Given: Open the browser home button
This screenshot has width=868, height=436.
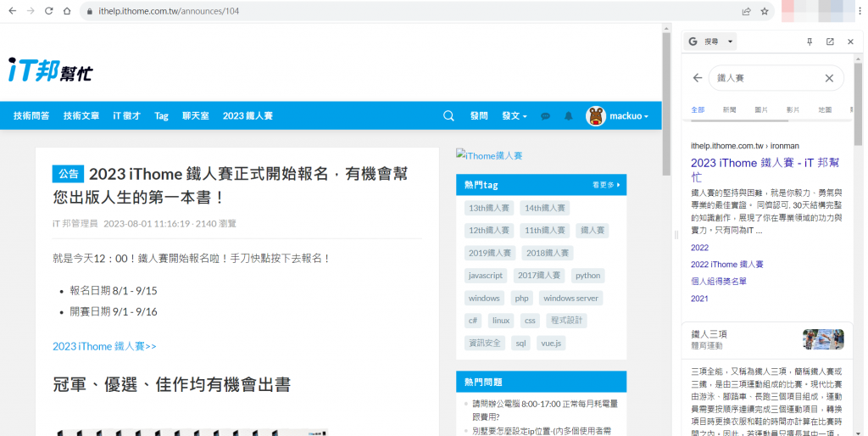Looking at the screenshot, I should click(67, 11).
